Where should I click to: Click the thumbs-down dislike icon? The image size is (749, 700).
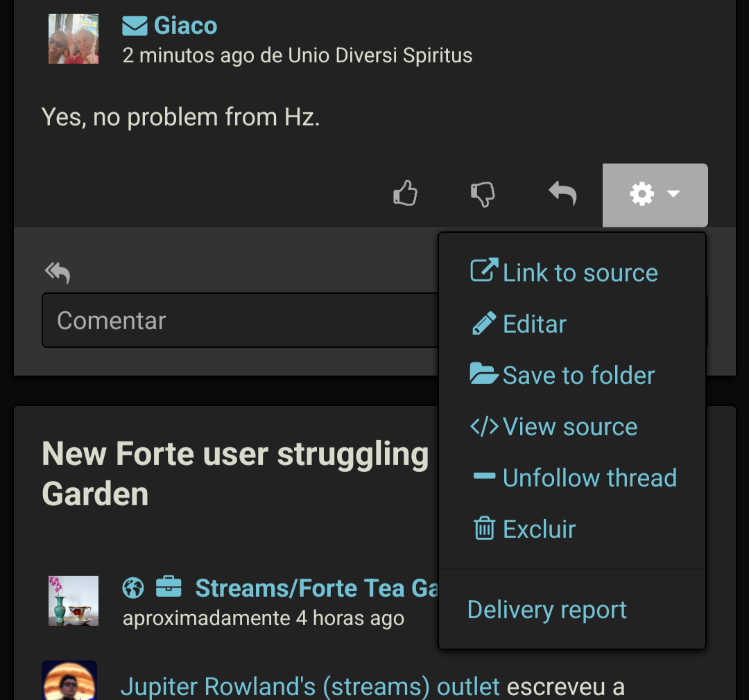point(483,194)
